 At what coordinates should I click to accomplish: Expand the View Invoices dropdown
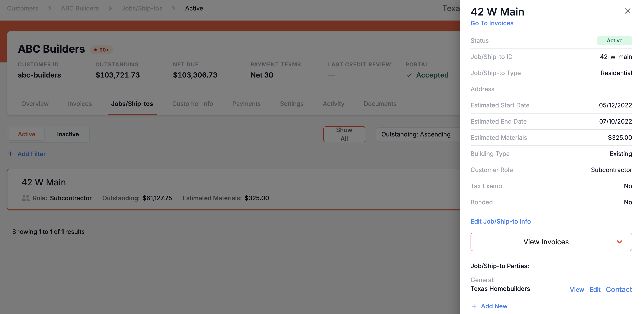[551, 242]
